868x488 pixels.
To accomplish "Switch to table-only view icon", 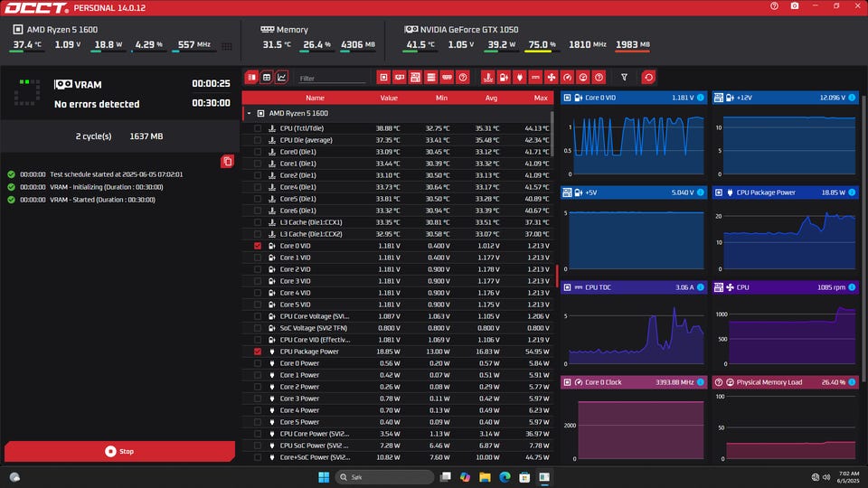I will click(x=267, y=78).
